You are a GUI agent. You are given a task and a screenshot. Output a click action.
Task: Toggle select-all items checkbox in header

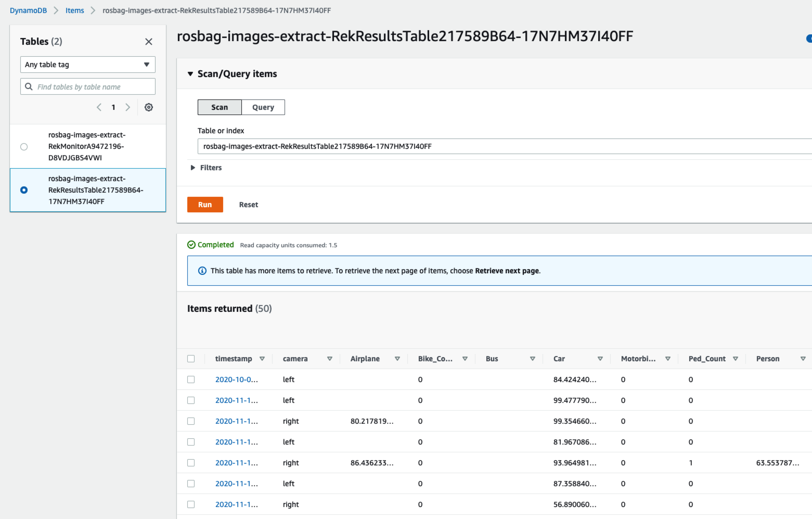[191, 359]
